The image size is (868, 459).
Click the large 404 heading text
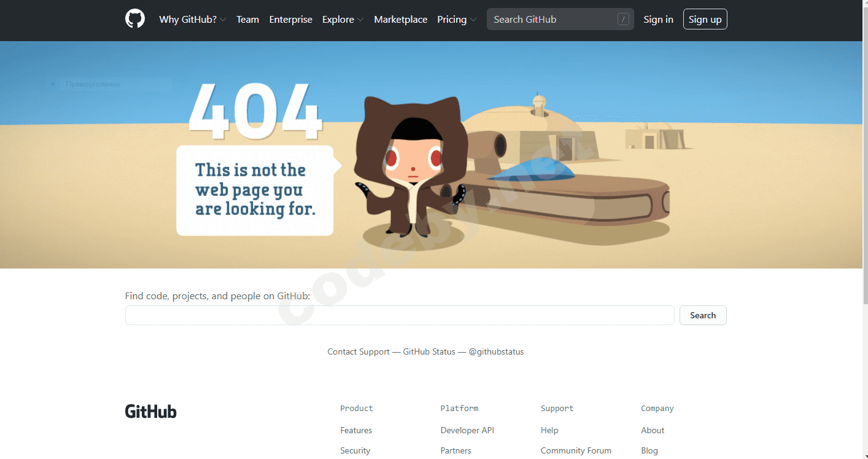[x=255, y=111]
